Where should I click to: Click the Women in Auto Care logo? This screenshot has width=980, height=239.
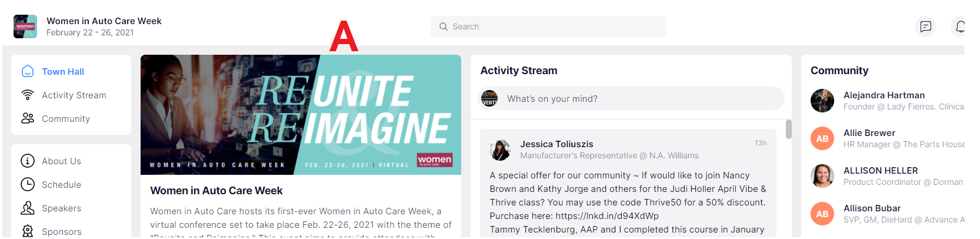coord(25,26)
